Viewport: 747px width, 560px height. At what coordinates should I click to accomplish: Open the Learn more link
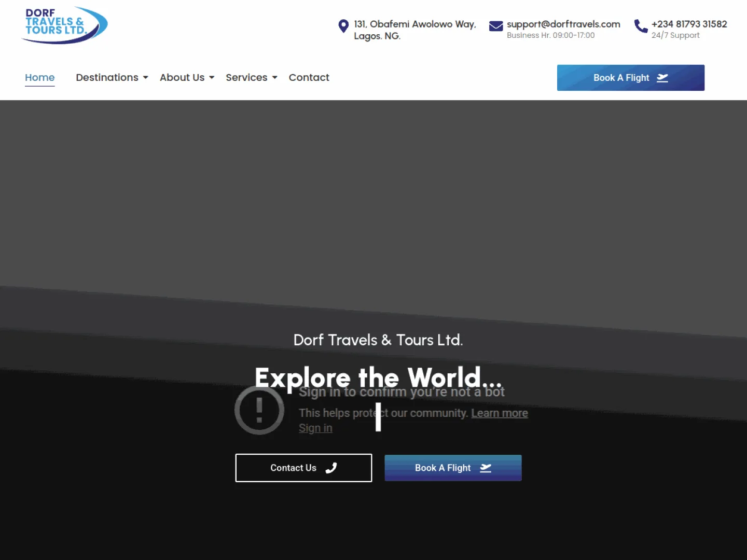click(x=500, y=413)
